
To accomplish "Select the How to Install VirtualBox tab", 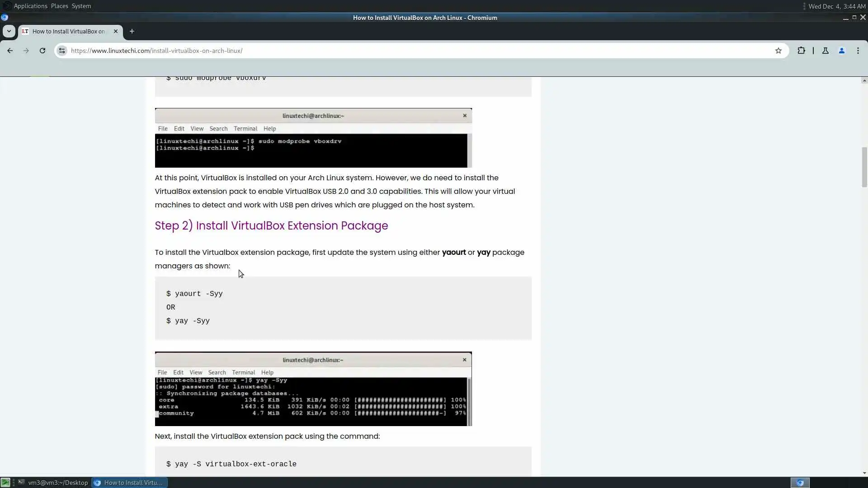I will 68,31.
